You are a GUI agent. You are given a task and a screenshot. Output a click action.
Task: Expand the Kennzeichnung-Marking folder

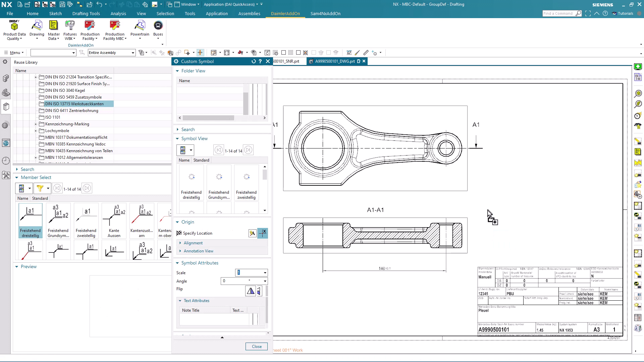pos(36,124)
